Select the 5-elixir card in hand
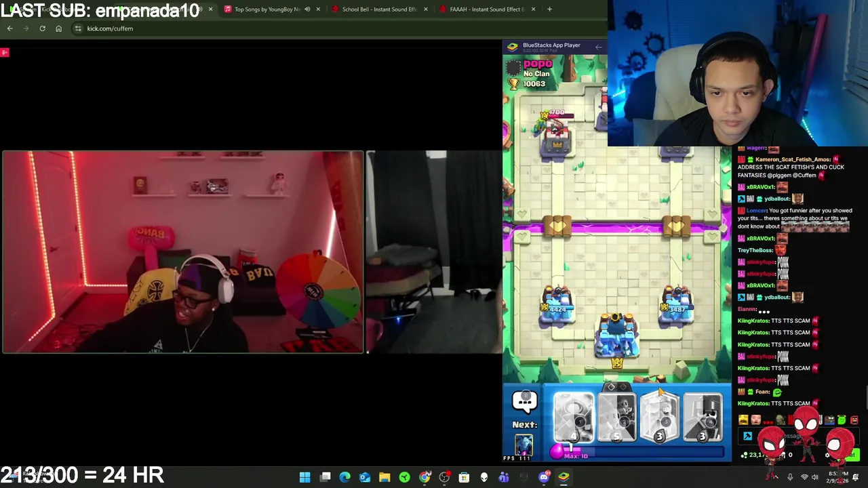The width and height of the screenshot is (868, 488). click(x=616, y=418)
